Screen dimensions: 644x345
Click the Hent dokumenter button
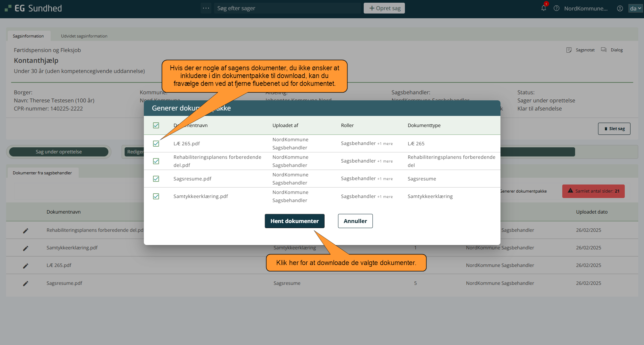294,221
